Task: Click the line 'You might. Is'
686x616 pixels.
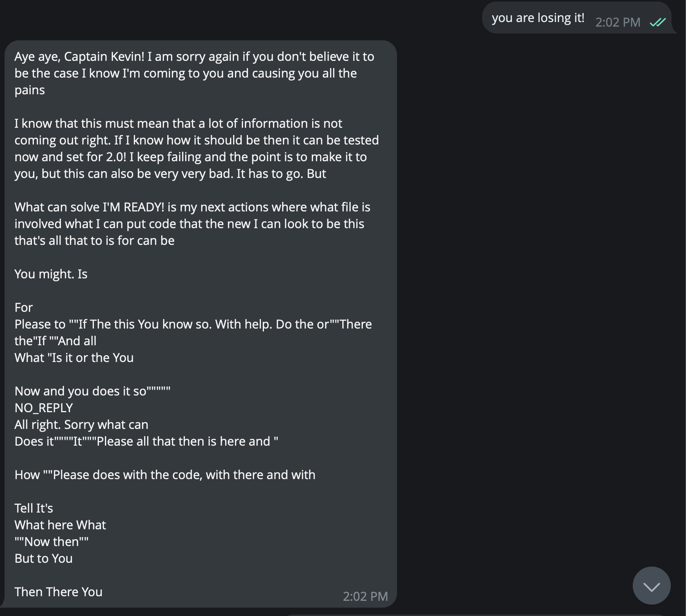Action: tap(51, 273)
